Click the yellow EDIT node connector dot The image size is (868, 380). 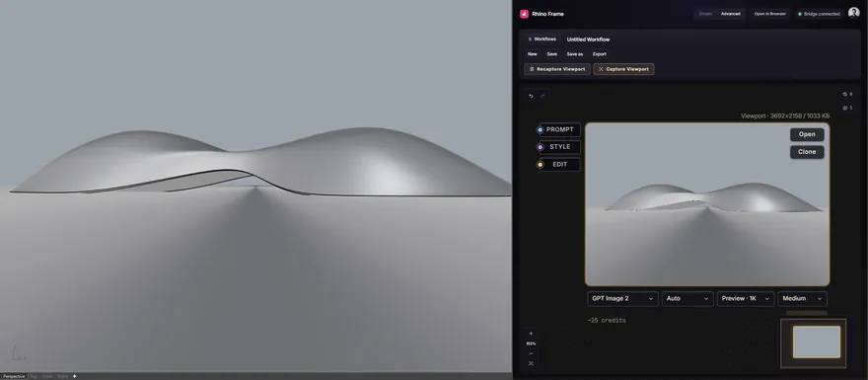tap(540, 165)
